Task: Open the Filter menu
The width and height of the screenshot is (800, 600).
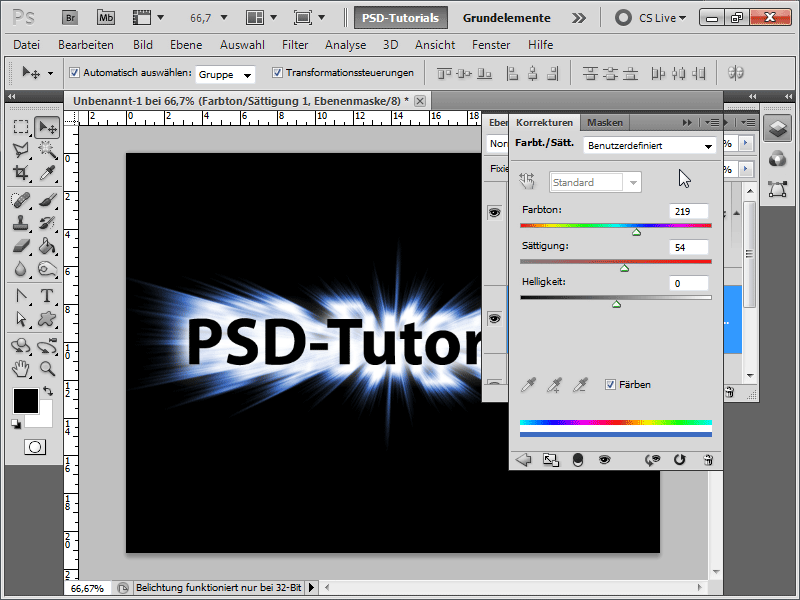Action: pos(295,45)
